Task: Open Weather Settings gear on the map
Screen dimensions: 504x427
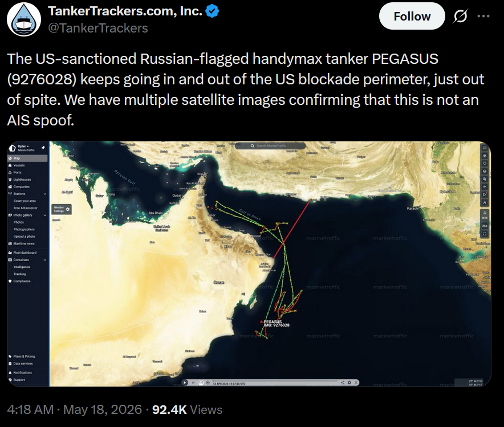Action: 67,209
